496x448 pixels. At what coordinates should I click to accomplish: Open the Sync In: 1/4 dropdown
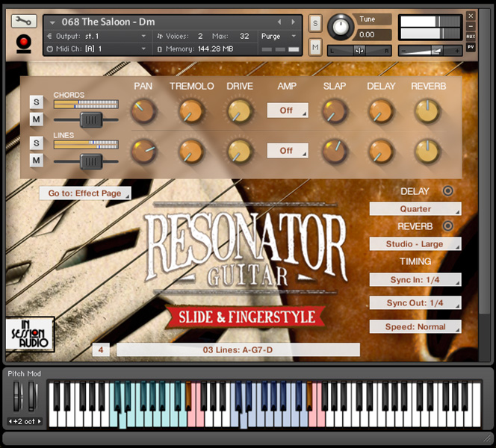pos(415,280)
